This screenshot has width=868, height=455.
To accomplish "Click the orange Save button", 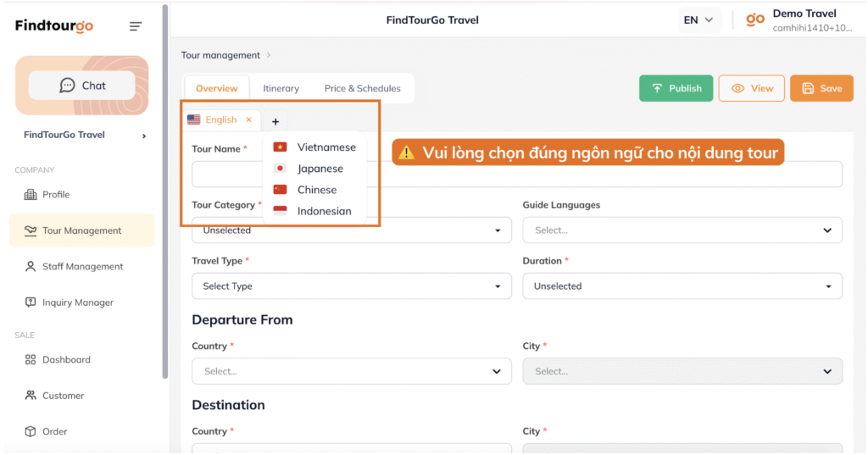I will point(821,88).
